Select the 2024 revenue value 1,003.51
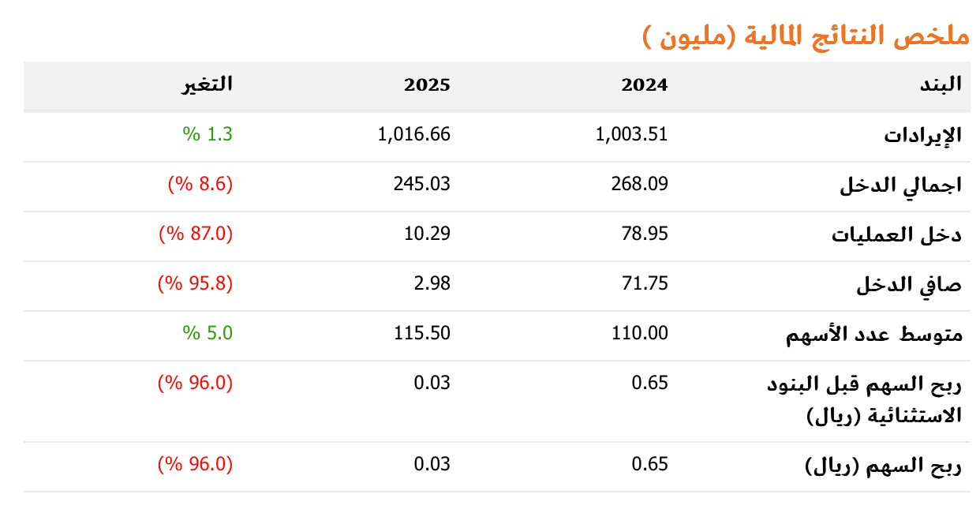Viewport: 980px width, 513px height. click(631, 134)
